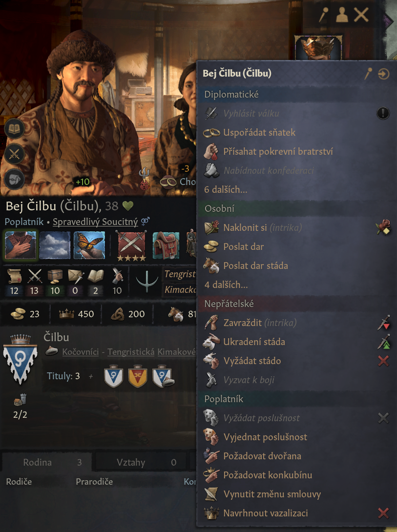Open the Kočovníci government link

coord(81,352)
